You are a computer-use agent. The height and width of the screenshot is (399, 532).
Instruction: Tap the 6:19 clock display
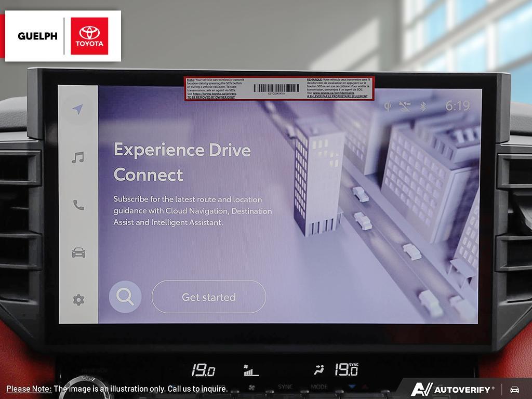point(457,106)
